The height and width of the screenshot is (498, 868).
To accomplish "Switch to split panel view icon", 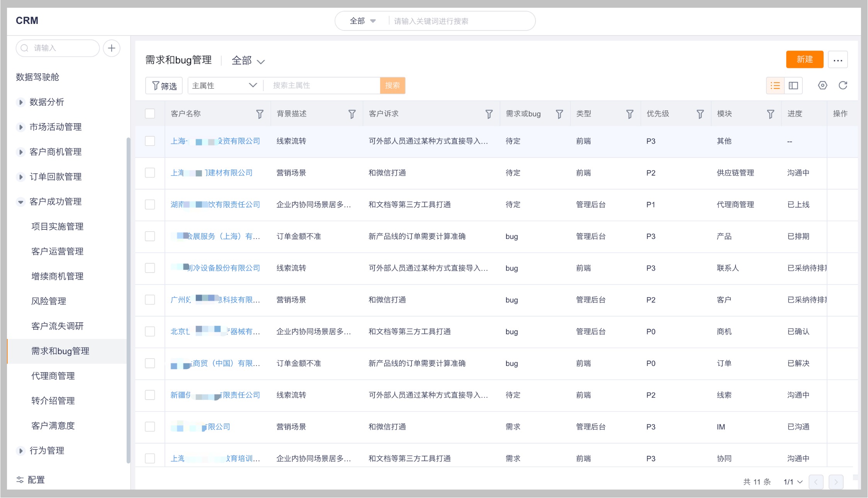I will 793,85.
